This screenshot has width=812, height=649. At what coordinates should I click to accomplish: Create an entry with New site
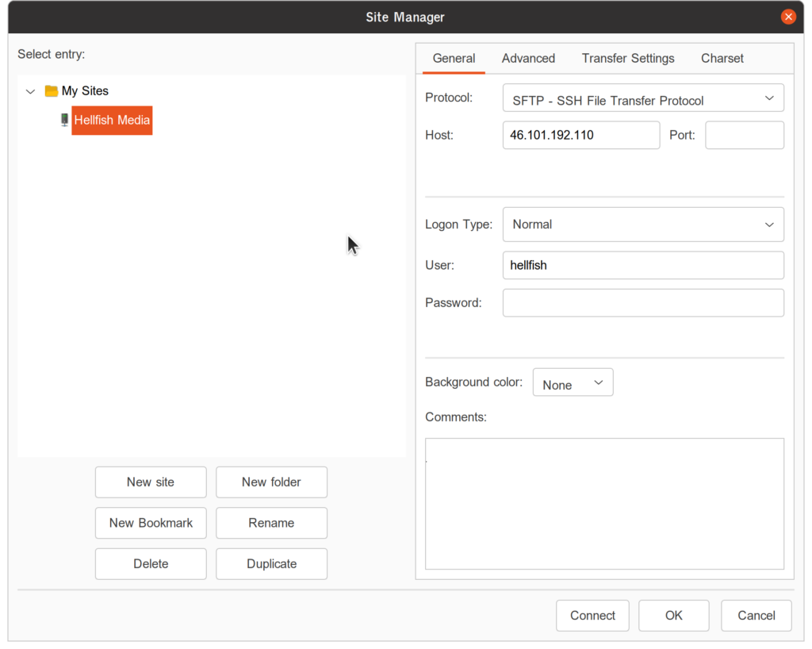click(x=150, y=482)
